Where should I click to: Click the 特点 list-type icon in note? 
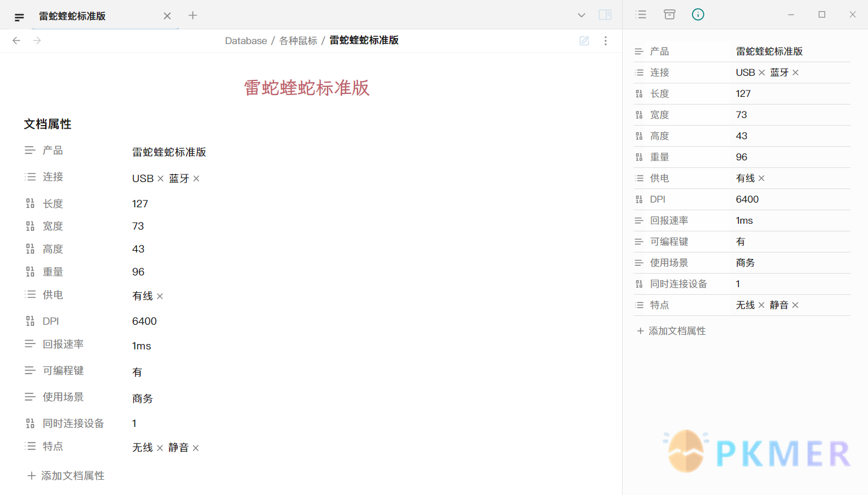(30, 446)
